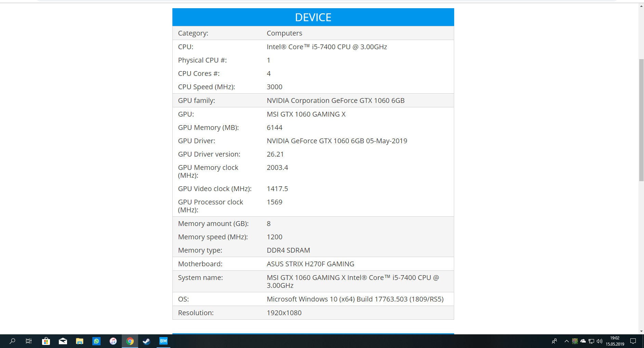The width and height of the screenshot is (644, 348).
Task: Select the GPU Memory value '6144'
Action: point(275,128)
